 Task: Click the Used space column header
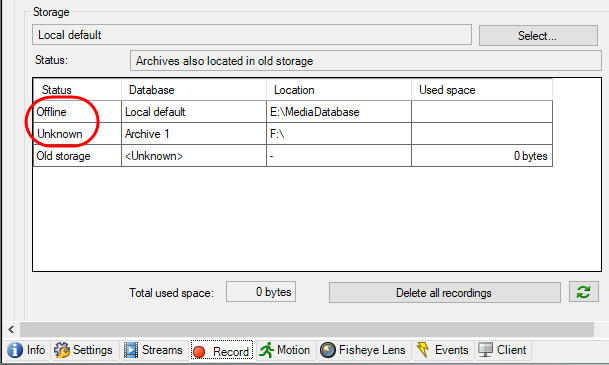point(482,90)
